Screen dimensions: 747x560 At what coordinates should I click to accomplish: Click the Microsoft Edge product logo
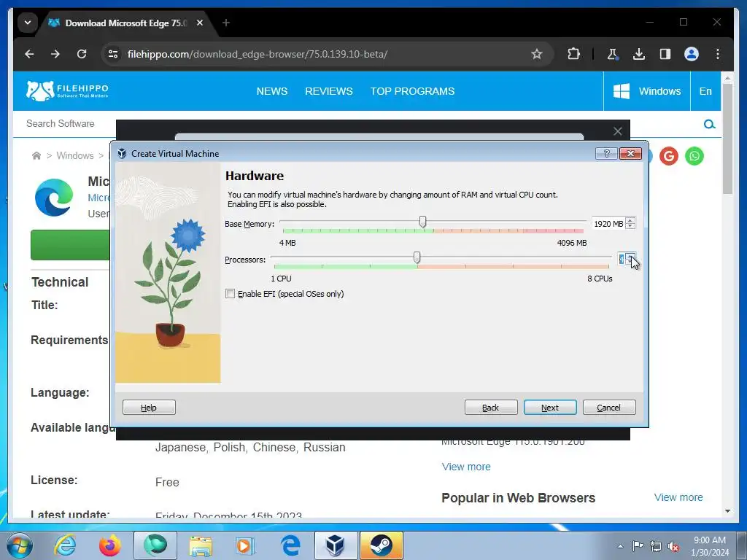(x=54, y=198)
